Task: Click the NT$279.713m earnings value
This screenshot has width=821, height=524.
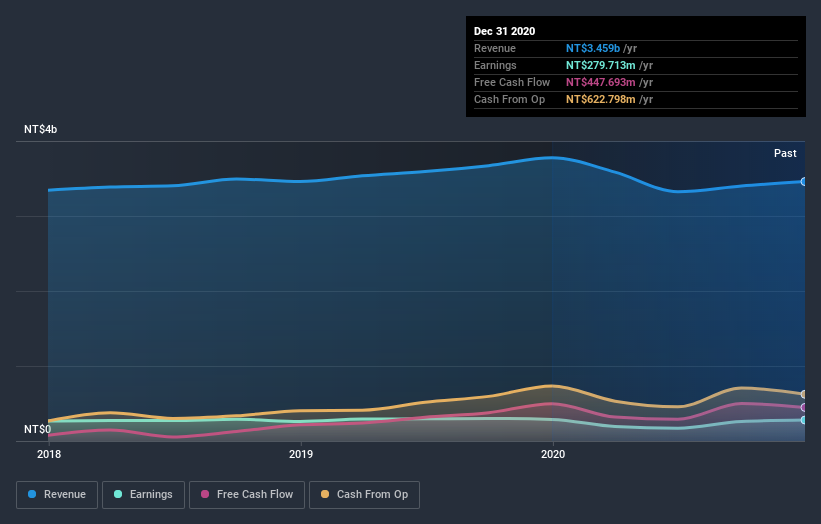Action: pos(601,65)
